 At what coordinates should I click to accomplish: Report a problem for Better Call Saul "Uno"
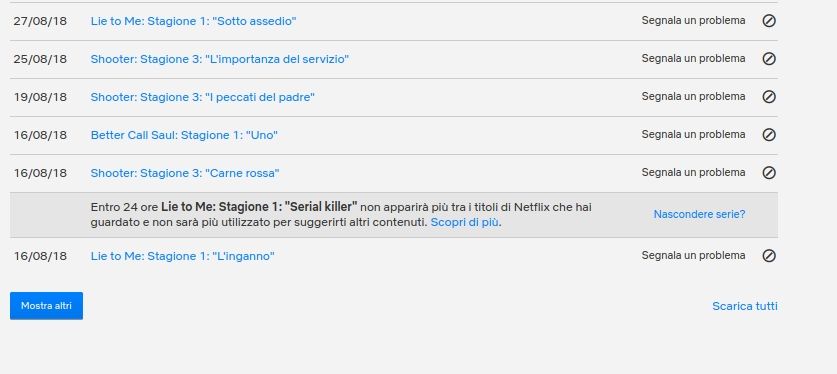(693, 134)
